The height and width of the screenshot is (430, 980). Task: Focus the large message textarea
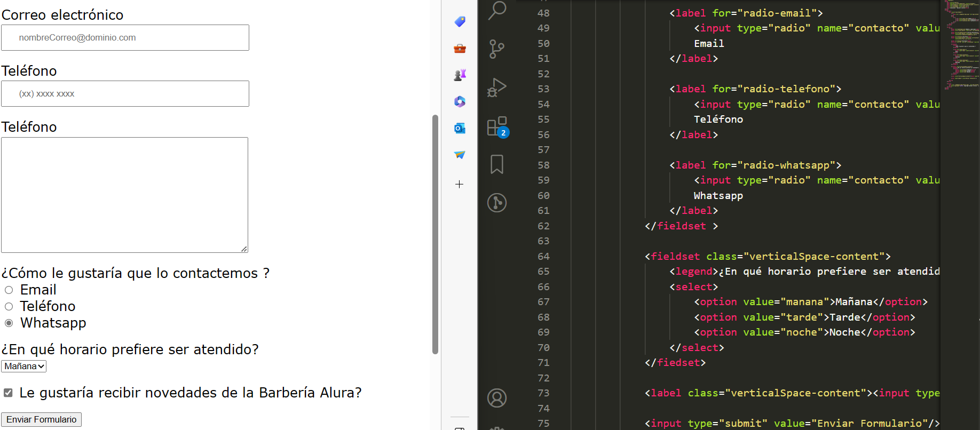click(x=124, y=195)
